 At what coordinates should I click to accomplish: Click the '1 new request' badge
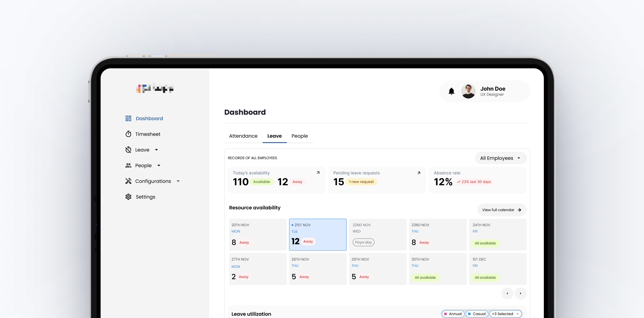361,182
